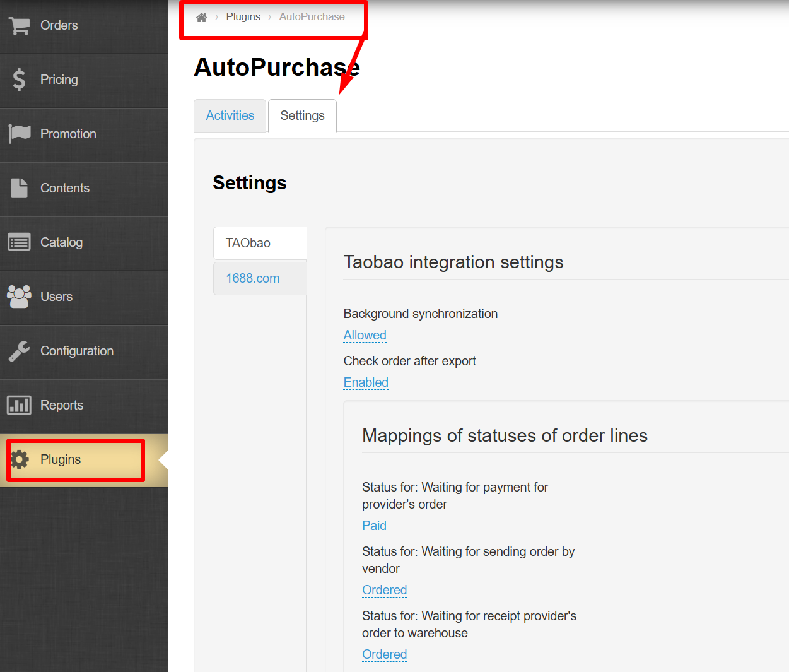Change Ordered status for receipt to warehouse
789x672 pixels.
click(384, 654)
